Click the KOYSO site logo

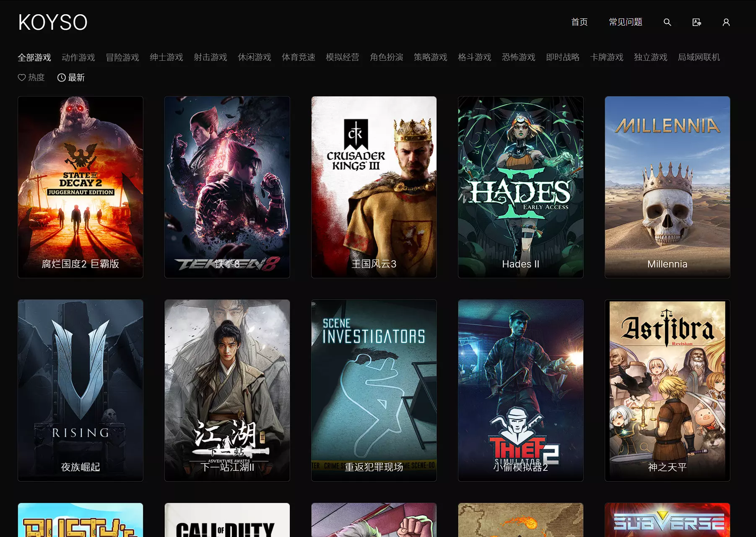coord(53,22)
